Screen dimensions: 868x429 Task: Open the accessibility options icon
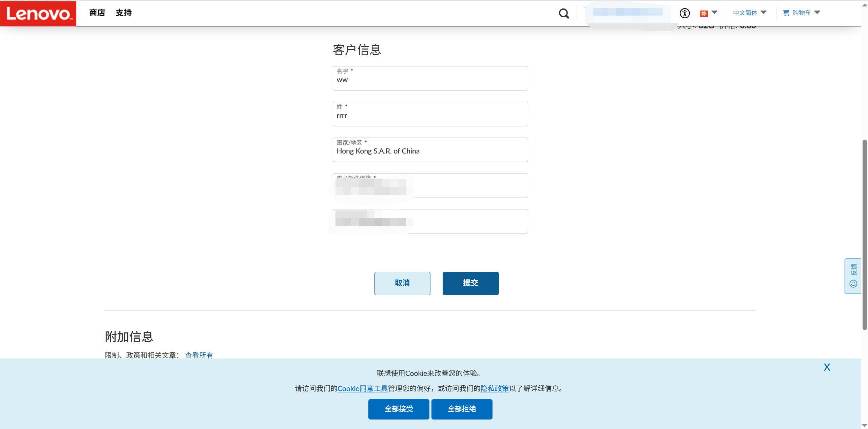click(684, 13)
